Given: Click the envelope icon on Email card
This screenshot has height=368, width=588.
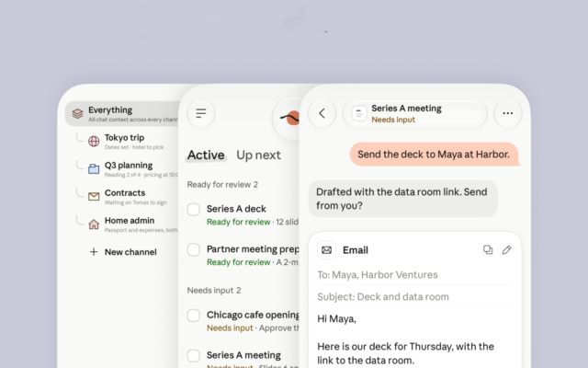Looking at the screenshot, I should coord(327,250).
